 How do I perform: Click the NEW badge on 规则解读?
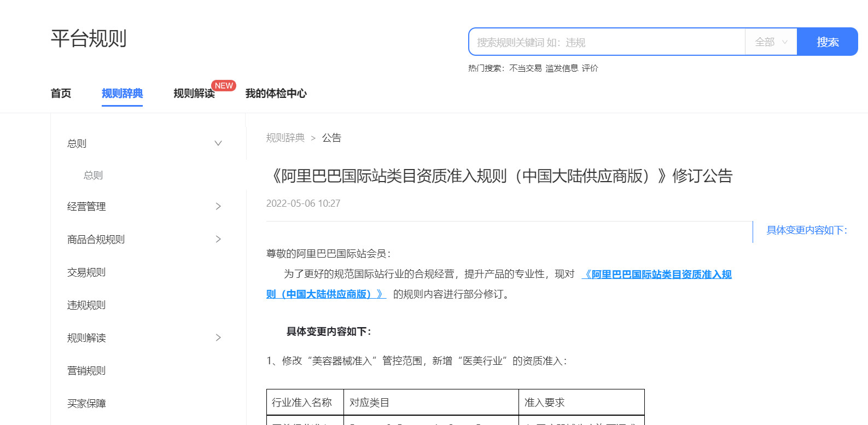point(224,86)
